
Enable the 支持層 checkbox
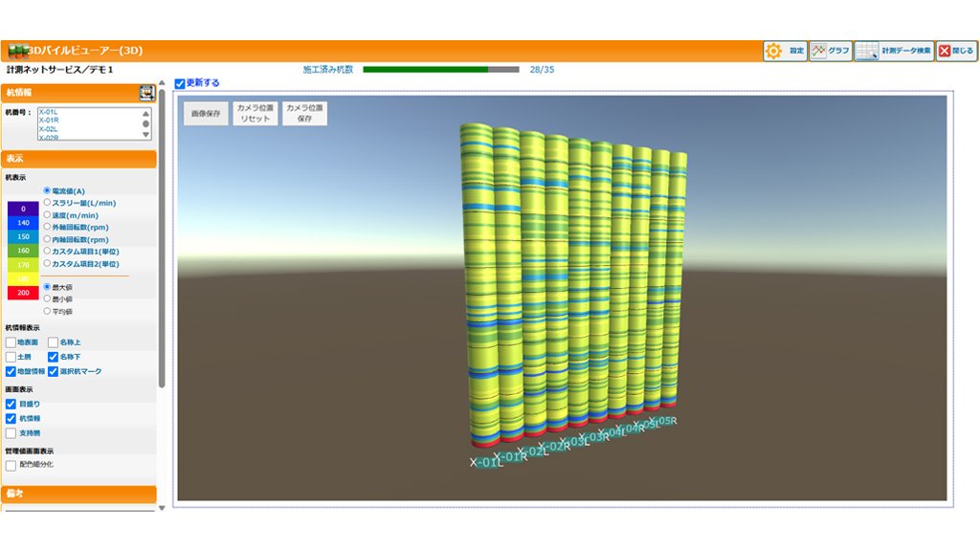(11, 433)
